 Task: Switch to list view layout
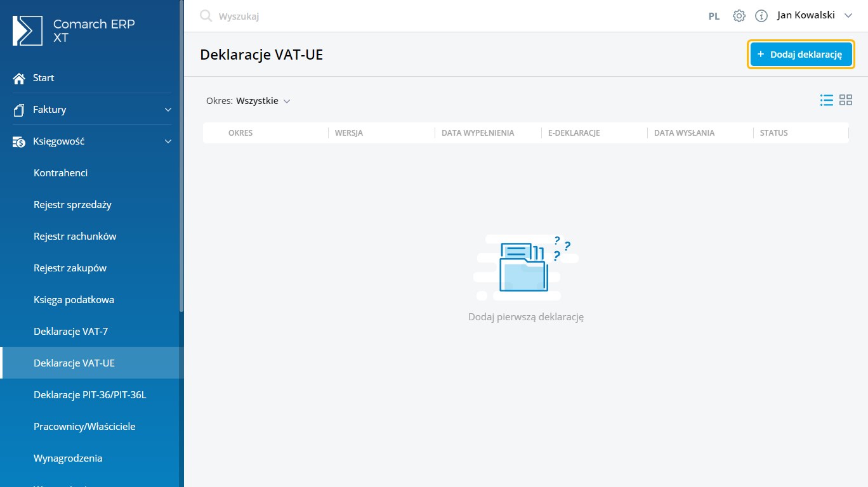click(x=826, y=100)
